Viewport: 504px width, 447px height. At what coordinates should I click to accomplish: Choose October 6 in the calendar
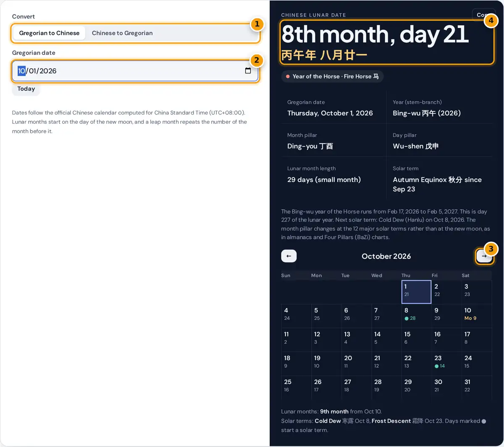[x=356, y=316]
